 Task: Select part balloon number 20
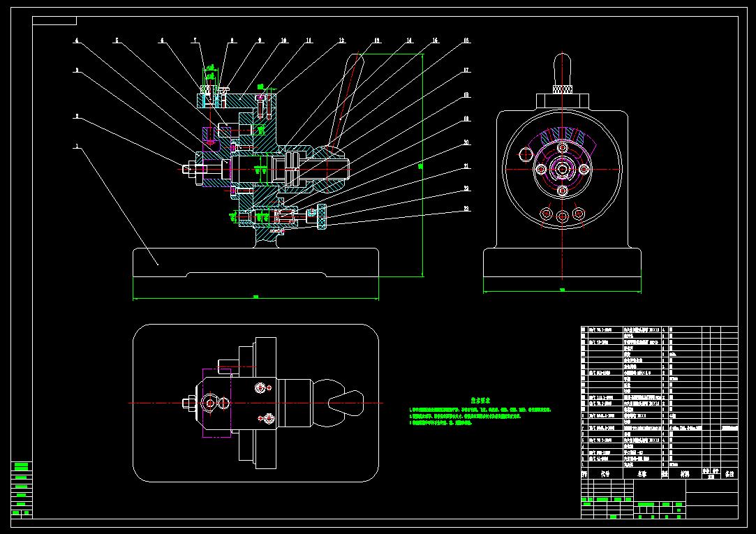[x=466, y=142]
